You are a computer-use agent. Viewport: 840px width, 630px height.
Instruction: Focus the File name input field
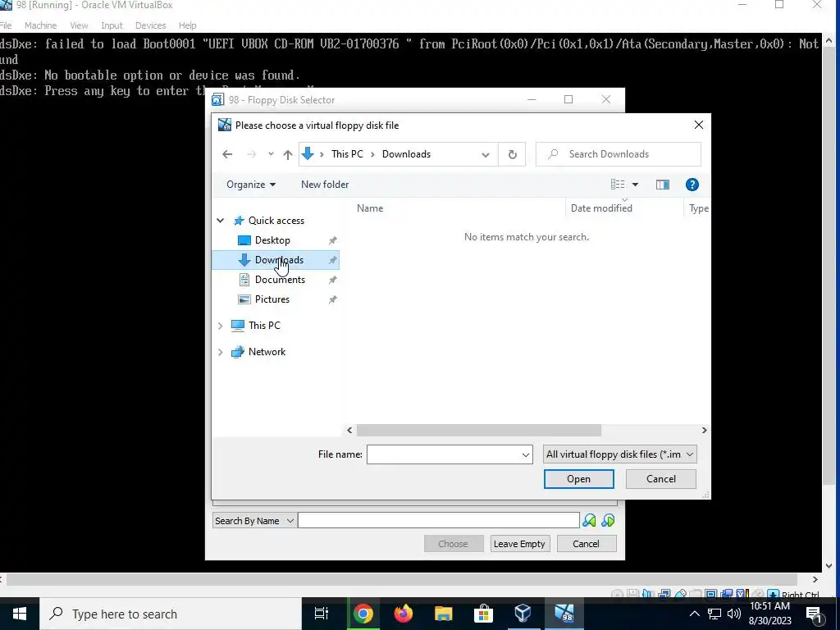pyautogui.click(x=444, y=454)
